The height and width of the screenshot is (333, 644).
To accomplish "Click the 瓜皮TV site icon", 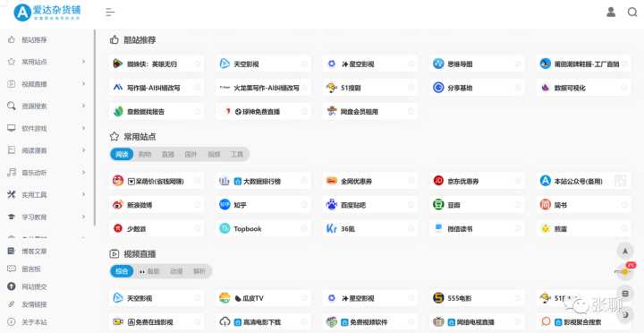I will [225, 298].
